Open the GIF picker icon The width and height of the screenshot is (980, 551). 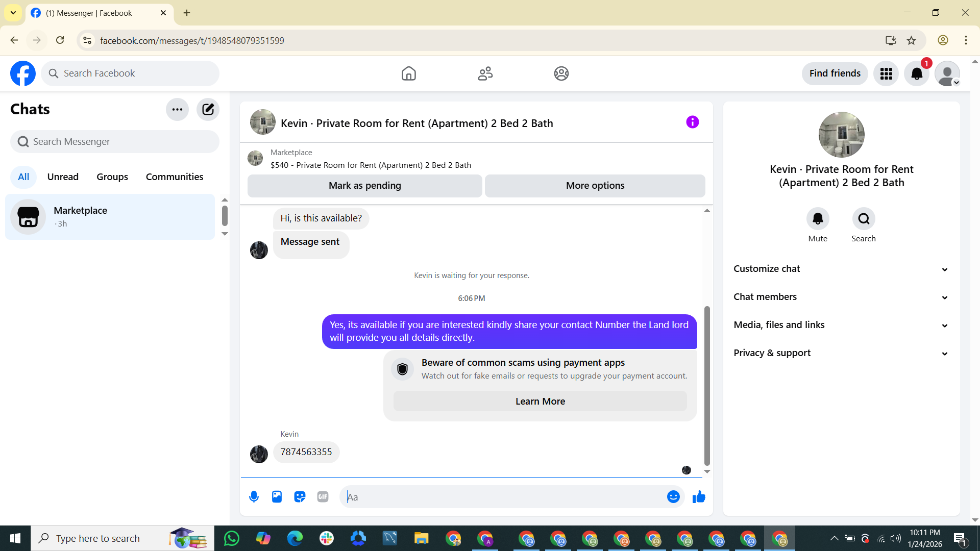point(323,496)
